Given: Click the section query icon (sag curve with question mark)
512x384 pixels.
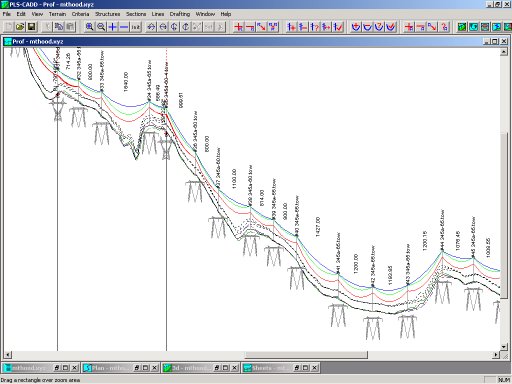Looking at the screenshot, I should click(x=379, y=27).
